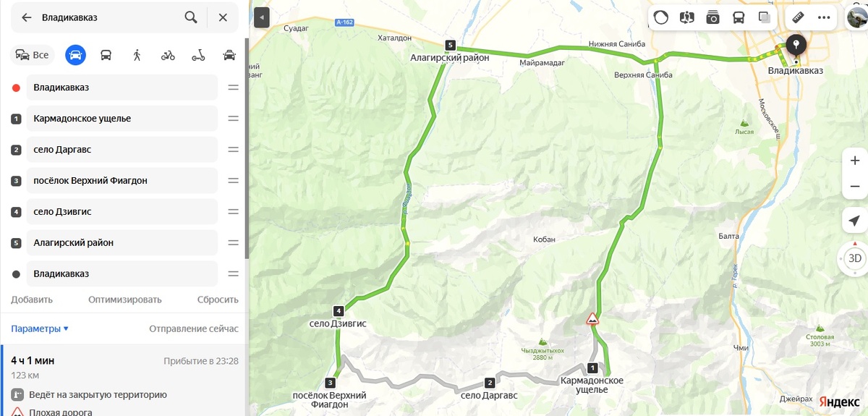Open the ruler measurement tool
The width and height of the screenshot is (868, 416).
click(x=799, y=17)
